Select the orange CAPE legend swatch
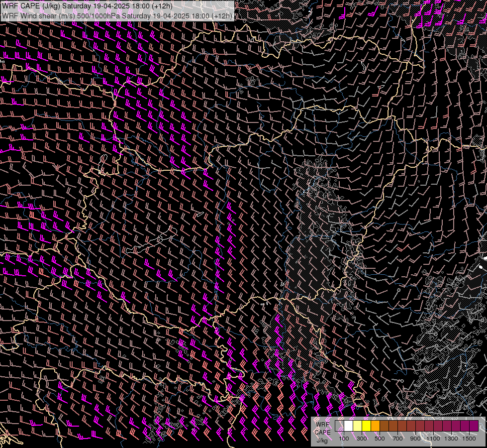The image size is (487, 448). (375, 426)
